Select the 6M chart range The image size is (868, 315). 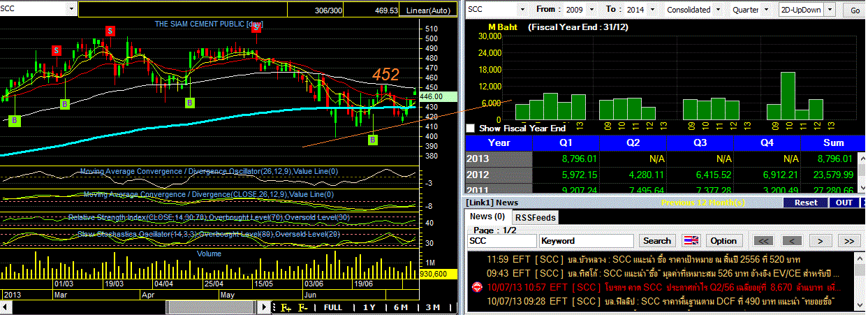401,307
